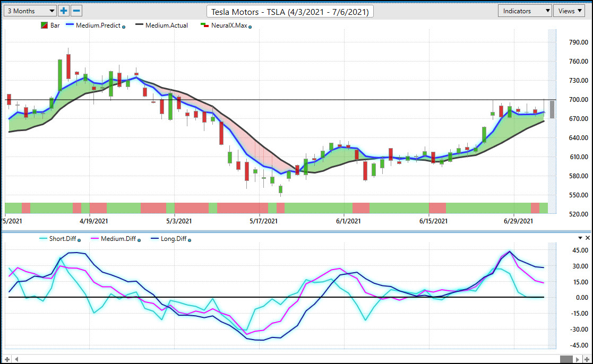This screenshot has height=364, width=593.
Task: Click the 6/15/2021 date axis label
Action: (433, 221)
